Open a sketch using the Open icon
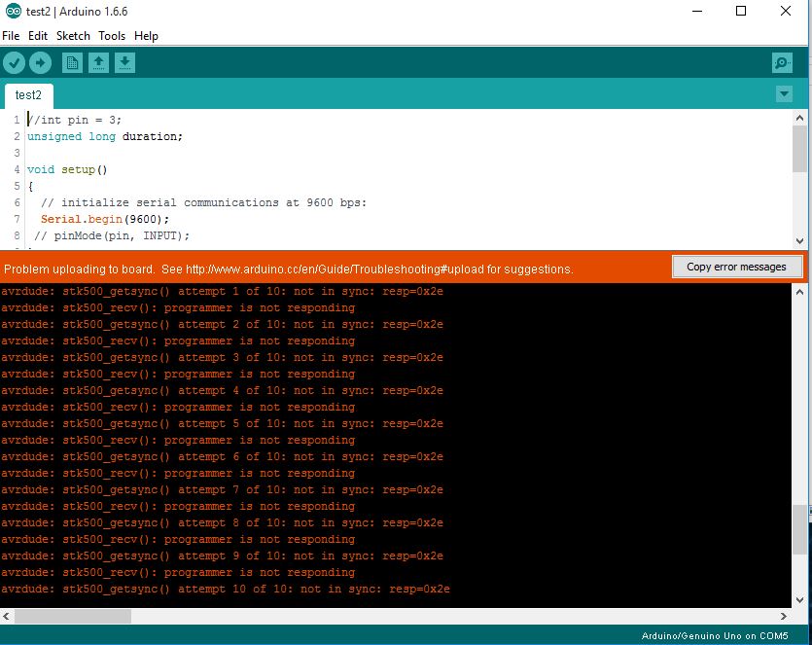812x645 pixels. point(98,63)
